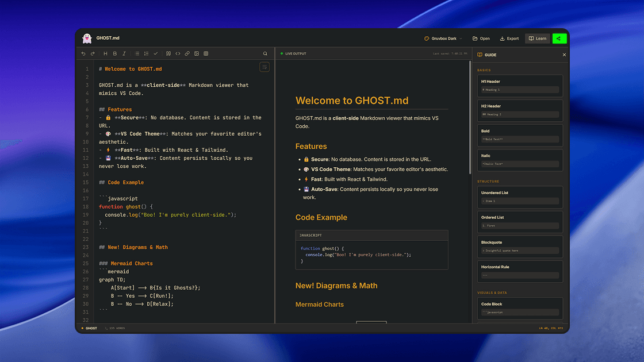Click the 'Auto-Save' bullet in preview
644x362 pixels.
(371, 193)
